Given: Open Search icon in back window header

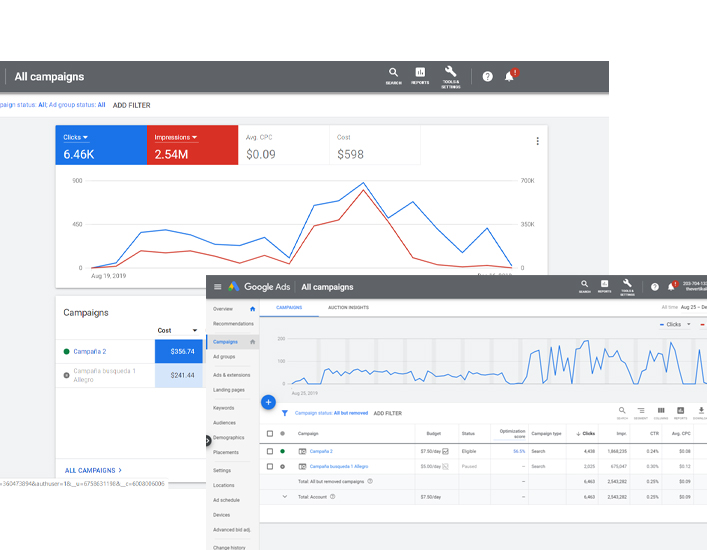Looking at the screenshot, I should (x=393, y=76).
